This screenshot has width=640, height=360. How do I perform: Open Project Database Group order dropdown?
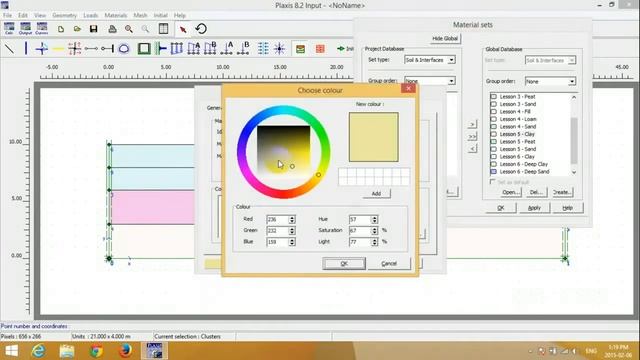[x=451, y=81]
